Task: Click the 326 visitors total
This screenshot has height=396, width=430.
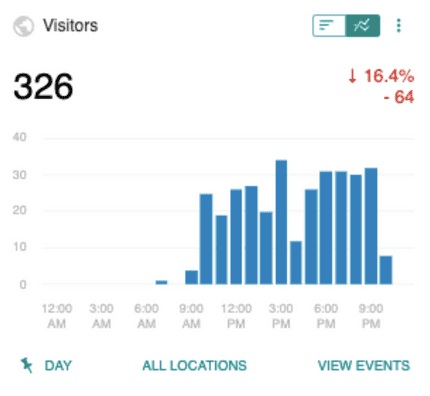Action: click(x=43, y=87)
